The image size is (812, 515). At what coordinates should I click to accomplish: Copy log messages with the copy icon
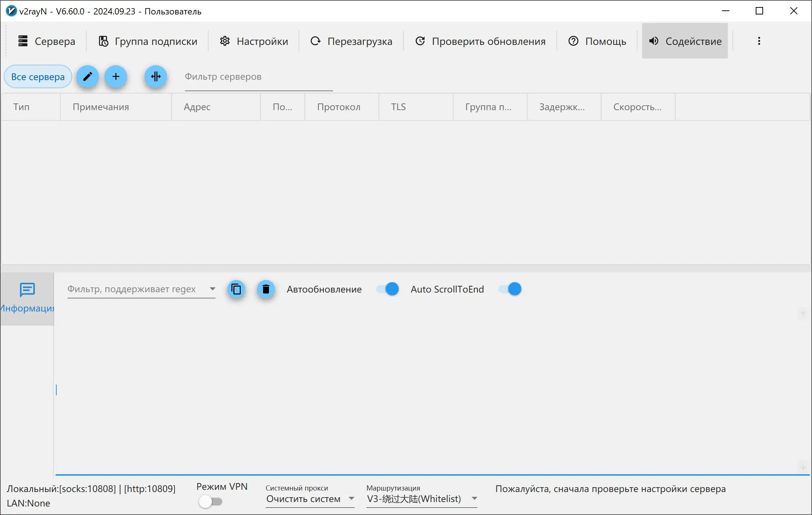point(236,289)
